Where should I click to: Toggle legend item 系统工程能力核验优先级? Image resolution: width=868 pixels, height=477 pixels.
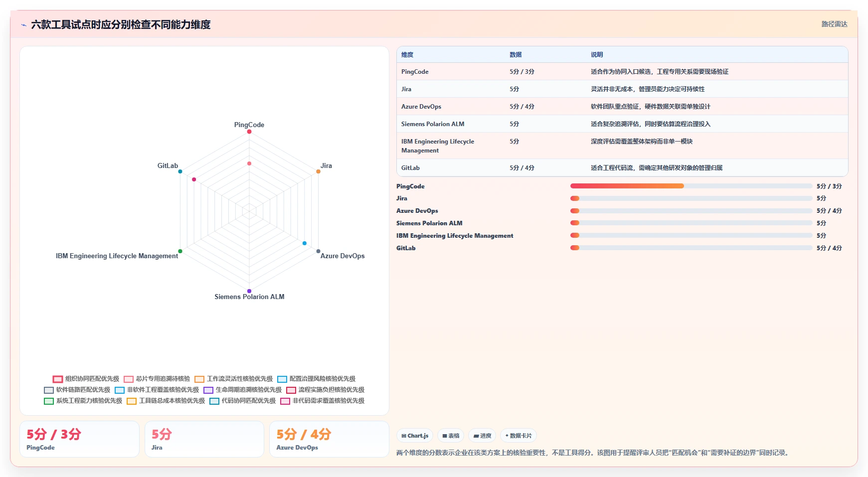(x=83, y=401)
